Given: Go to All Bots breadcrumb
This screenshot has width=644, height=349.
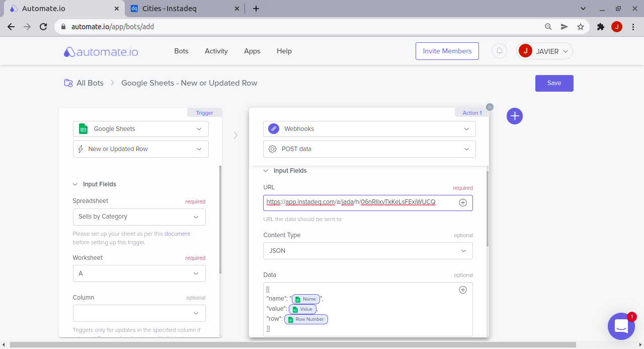Looking at the screenshot, I should pos(90,83).
